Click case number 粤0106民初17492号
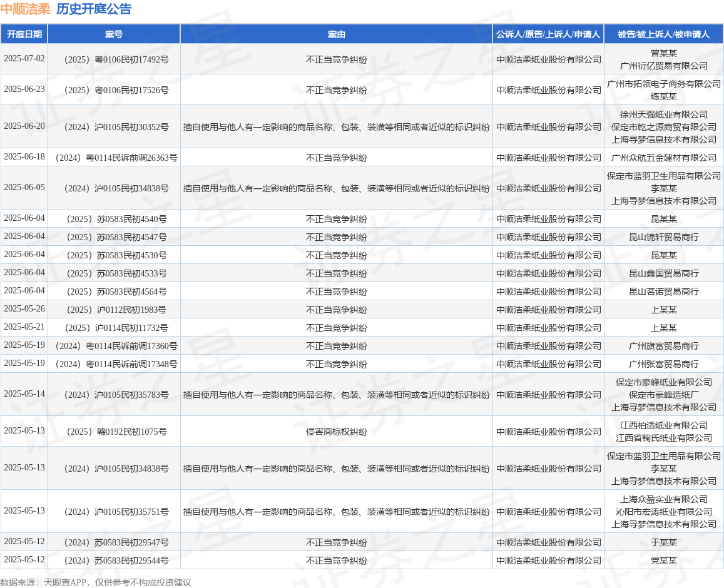724x588 pixels. (x=116, y=59)
